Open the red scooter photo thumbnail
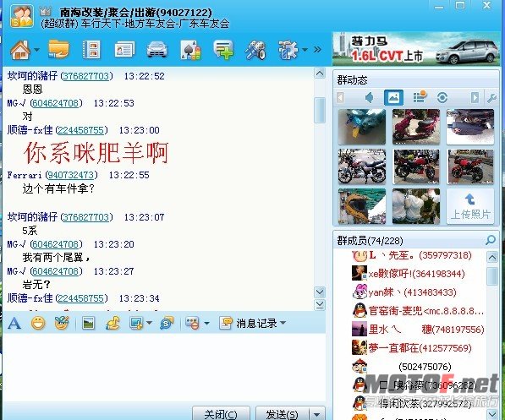 [416, 127]
